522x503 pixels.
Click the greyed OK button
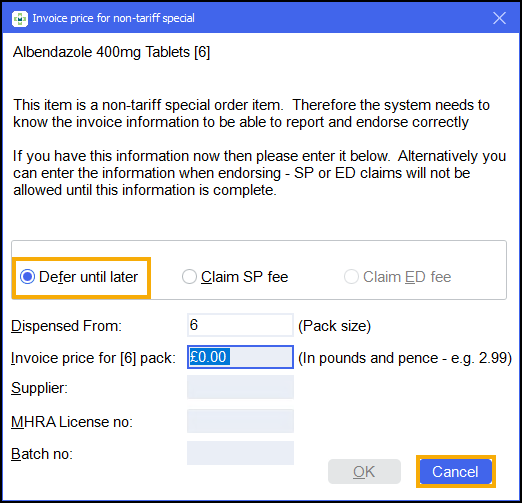click(364, 471)
